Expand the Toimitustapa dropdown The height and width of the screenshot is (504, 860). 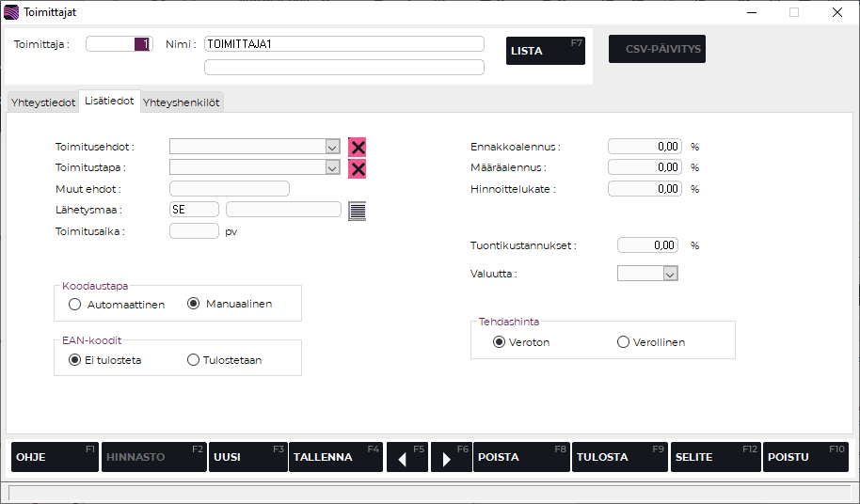pyautogui.click(x=331, y=167)
